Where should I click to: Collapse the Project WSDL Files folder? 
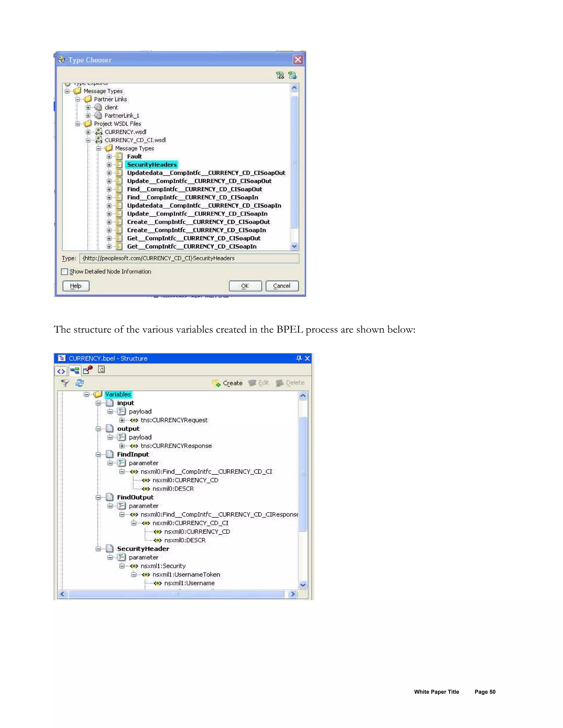tap(77, 124)
